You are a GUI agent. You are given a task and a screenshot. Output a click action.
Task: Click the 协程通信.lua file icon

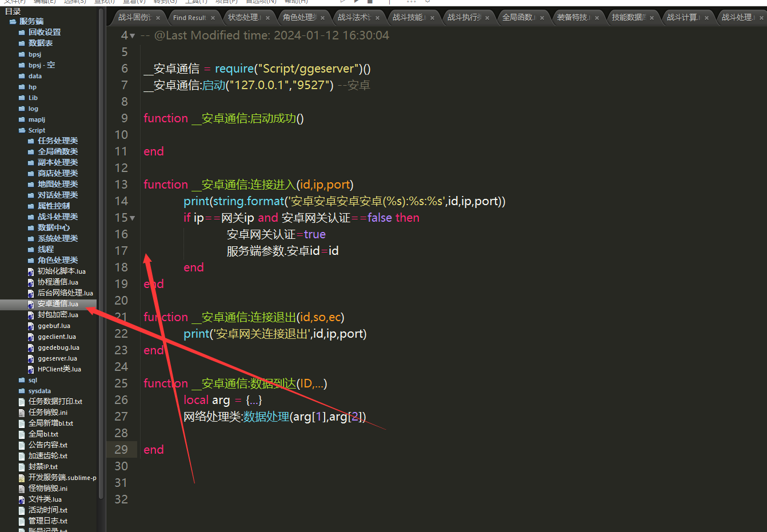click(x=31, y=282)
